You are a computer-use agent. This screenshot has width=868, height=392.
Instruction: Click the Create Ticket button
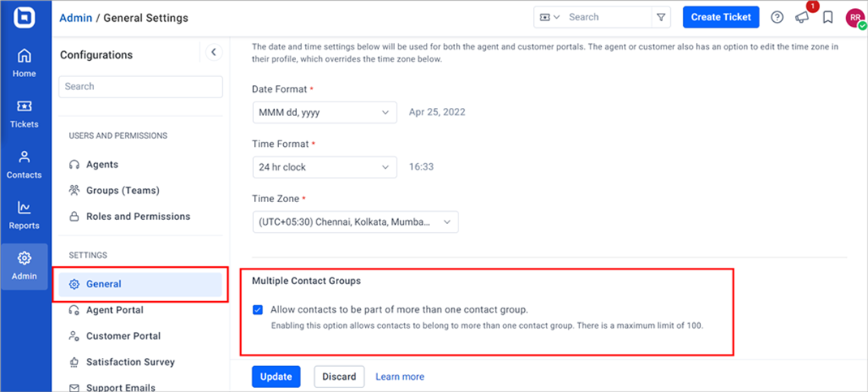tap(720, 17)
